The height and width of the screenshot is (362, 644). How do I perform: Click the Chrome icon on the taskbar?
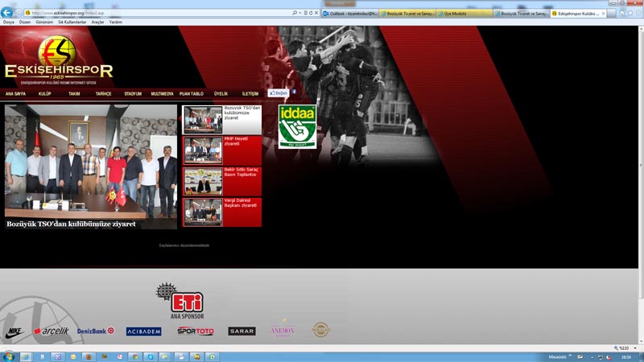tap(134, 357)
